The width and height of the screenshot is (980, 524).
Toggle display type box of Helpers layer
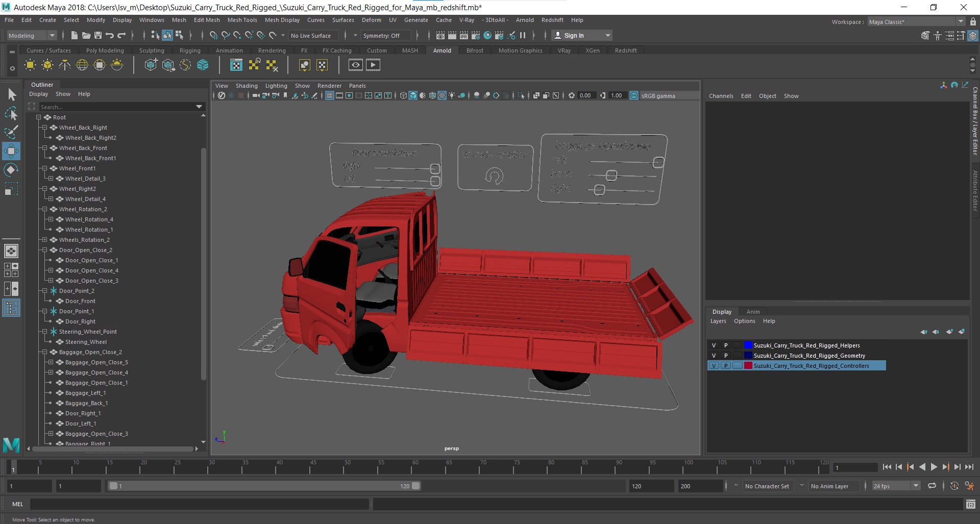[737, 345]
